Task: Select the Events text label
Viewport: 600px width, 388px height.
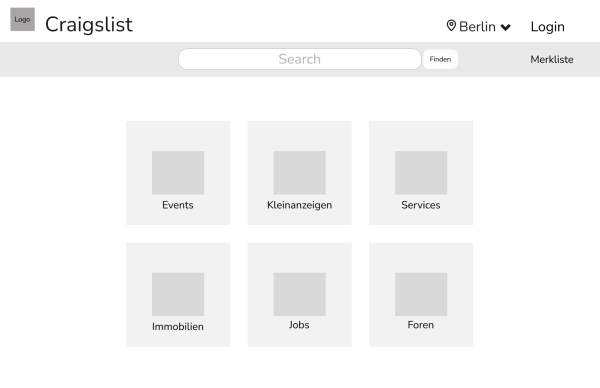Action: coord(178,205)
